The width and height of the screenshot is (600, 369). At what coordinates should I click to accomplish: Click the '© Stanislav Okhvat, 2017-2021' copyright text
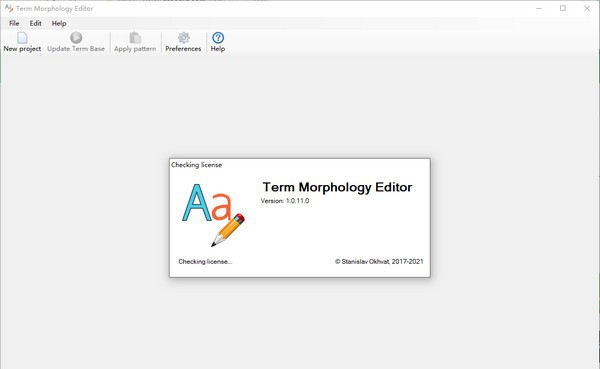pos(379,261)
